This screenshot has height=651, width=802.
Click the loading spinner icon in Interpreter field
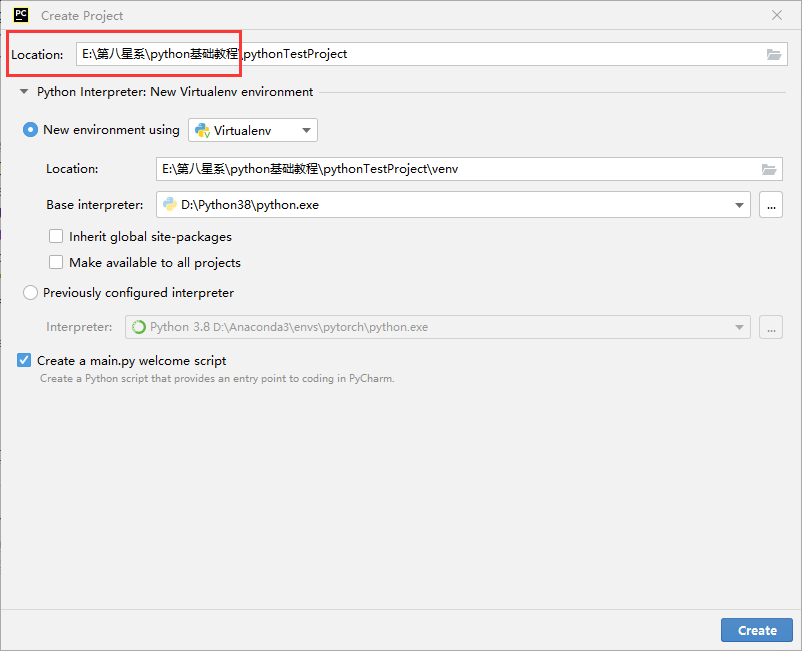point(139,327)
